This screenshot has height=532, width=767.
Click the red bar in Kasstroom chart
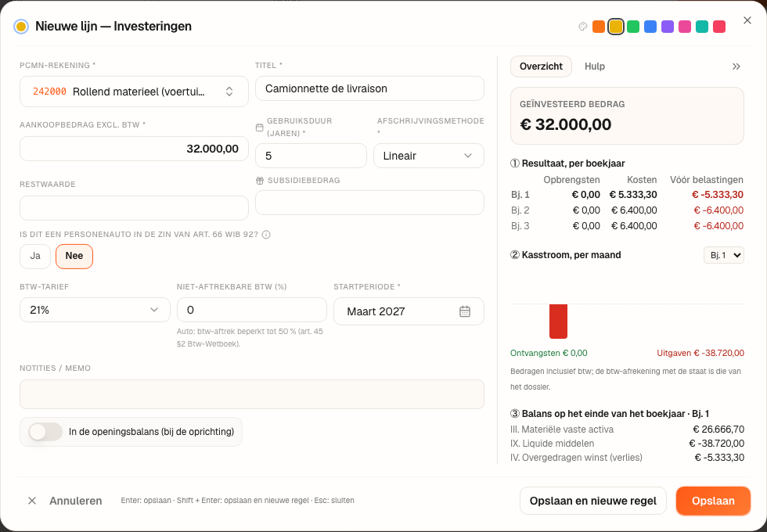coord(558,322)
